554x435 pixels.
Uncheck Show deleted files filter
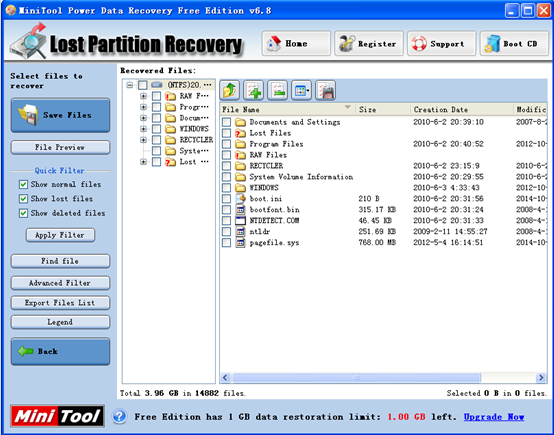pos(23,213)
